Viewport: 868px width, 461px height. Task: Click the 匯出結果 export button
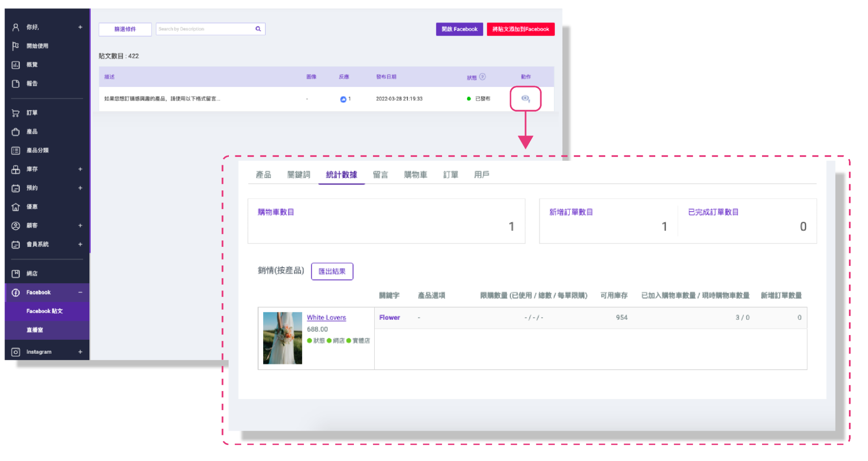point(332,272)
